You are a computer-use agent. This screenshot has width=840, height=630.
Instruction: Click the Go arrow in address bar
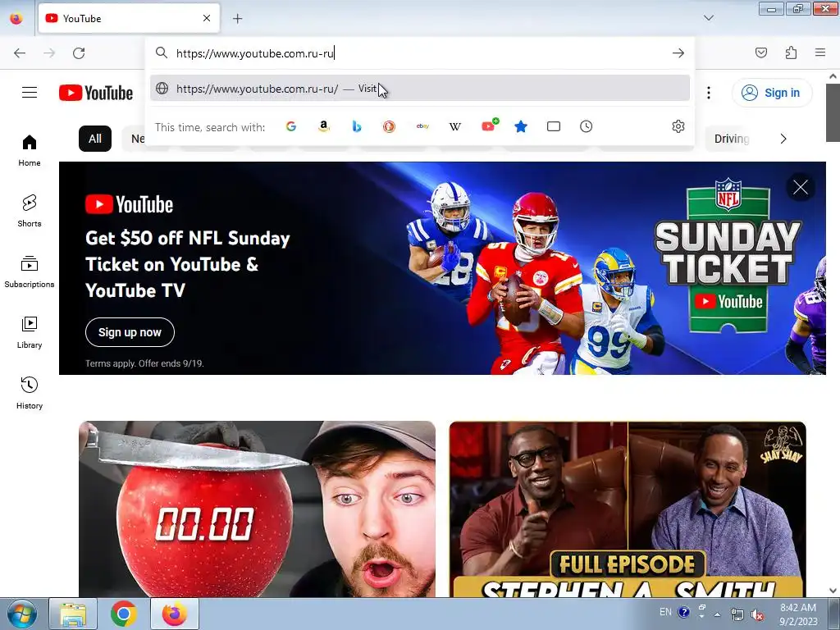point(678,53)
